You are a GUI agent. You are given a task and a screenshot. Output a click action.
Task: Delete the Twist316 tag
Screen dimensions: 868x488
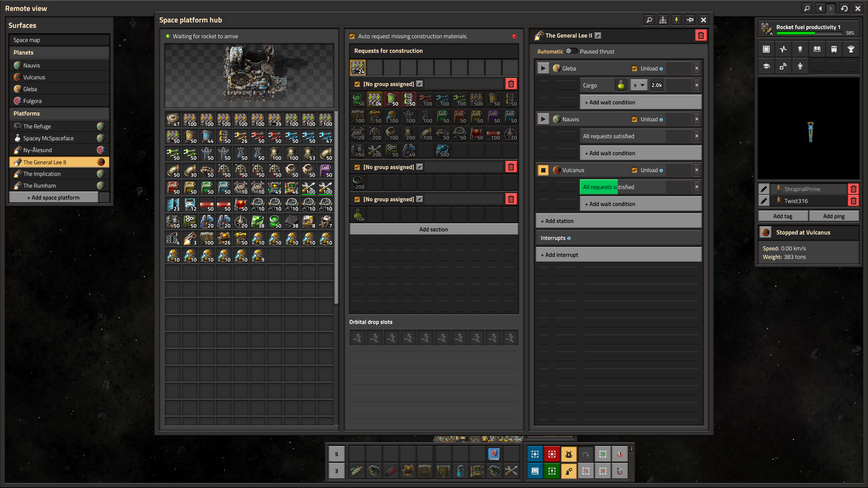853,201
